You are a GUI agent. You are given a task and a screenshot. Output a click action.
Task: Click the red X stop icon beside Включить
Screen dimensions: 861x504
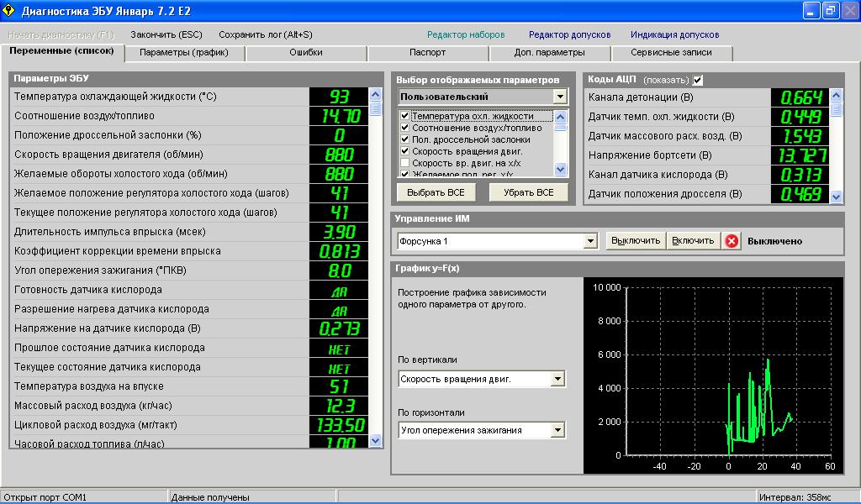[x=732, y=241]
